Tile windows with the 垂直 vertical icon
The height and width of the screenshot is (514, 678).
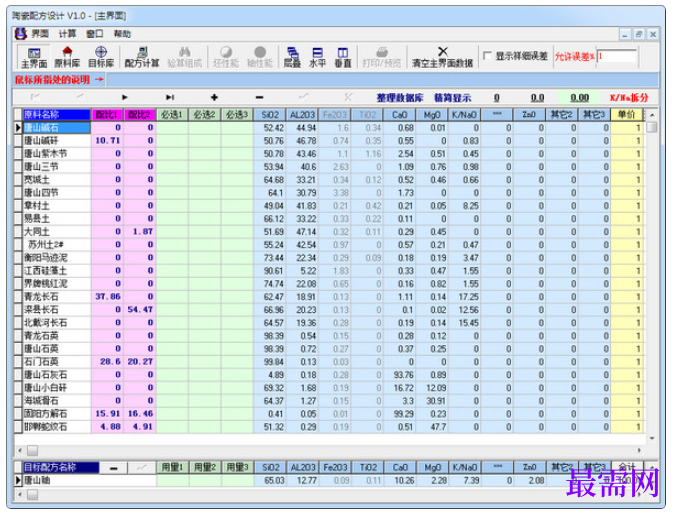click(343, 57)
